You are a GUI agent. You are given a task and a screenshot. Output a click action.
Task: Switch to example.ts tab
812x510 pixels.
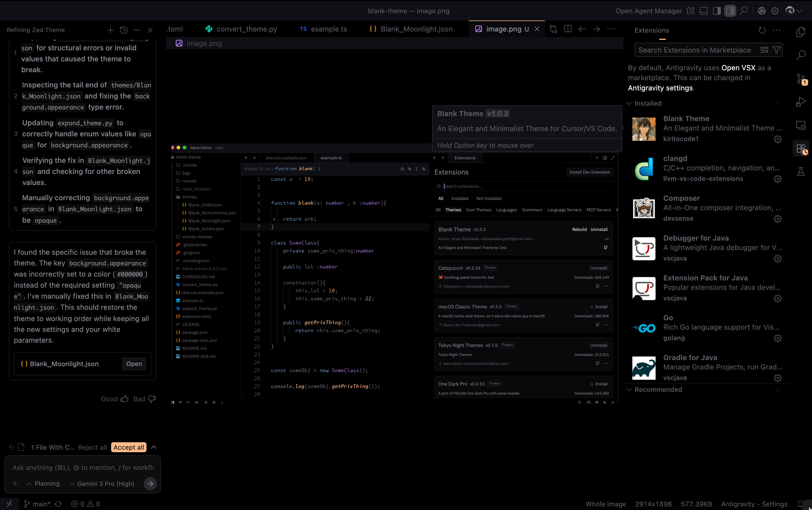[323, 29]
